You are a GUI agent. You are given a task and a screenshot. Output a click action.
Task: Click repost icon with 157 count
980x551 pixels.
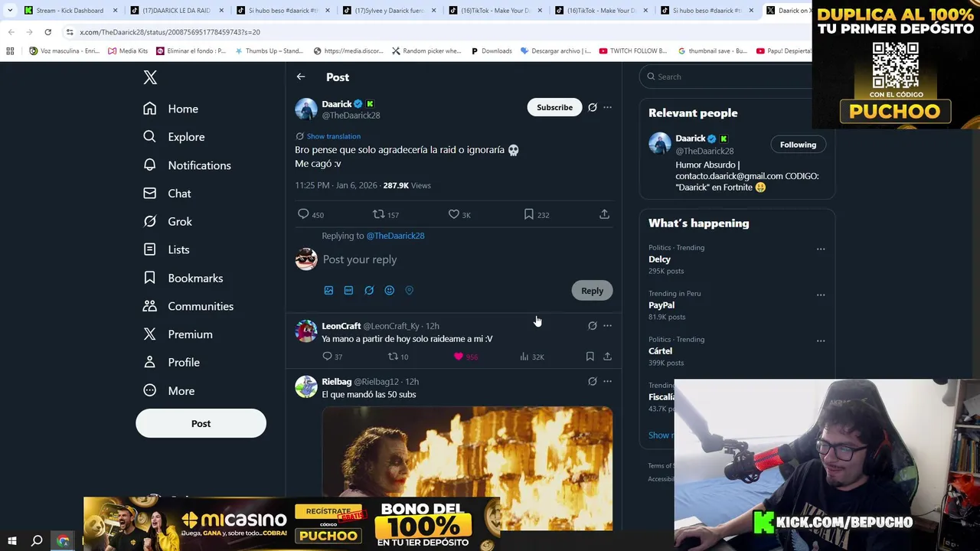tap(378, 214)
